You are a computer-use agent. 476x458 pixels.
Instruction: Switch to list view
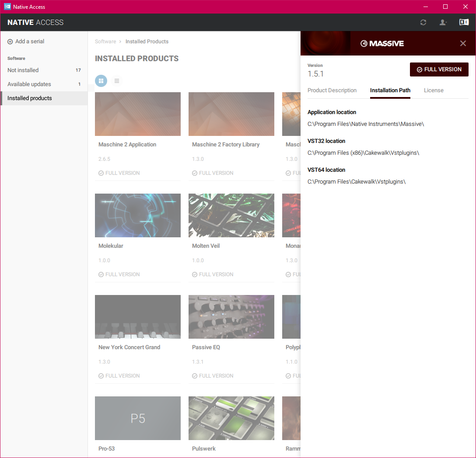point(116,81)
